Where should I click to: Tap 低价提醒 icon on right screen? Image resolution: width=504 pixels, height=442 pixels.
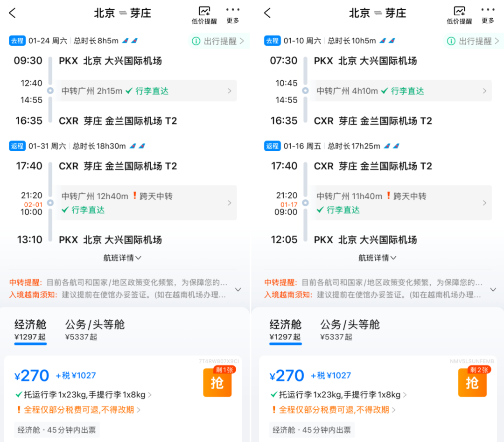point(459,15)
